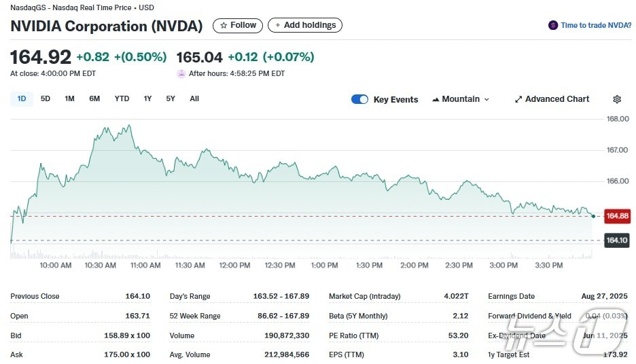636x364 pixels.
Task: Click the Advanced Chart link
Action: click(557, 99)
